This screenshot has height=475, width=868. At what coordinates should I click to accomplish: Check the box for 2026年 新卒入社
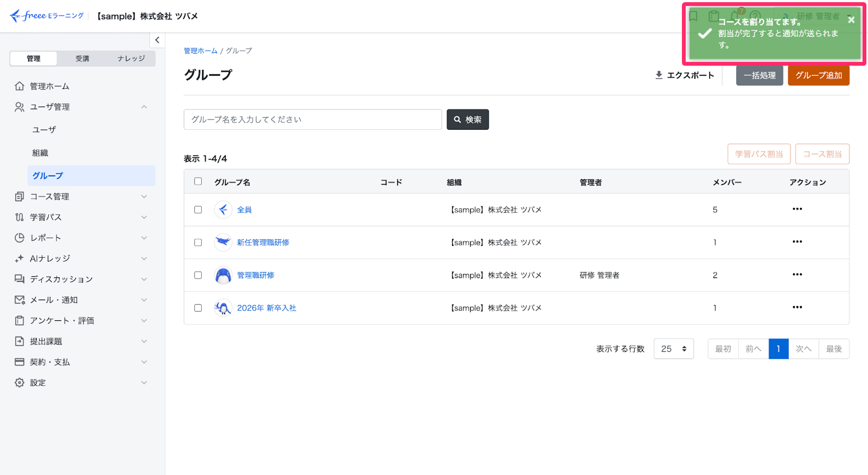[x=198, y=308]
